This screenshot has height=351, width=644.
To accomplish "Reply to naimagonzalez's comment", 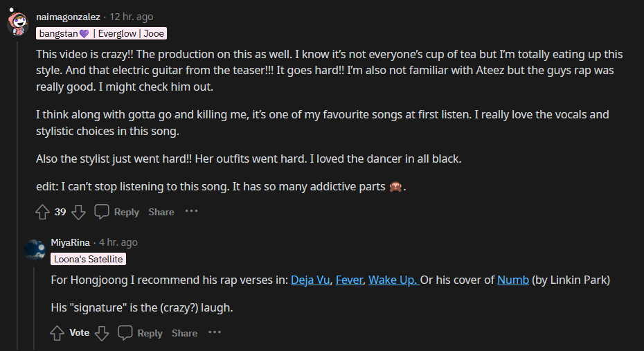I will click(x=117, y=212).
